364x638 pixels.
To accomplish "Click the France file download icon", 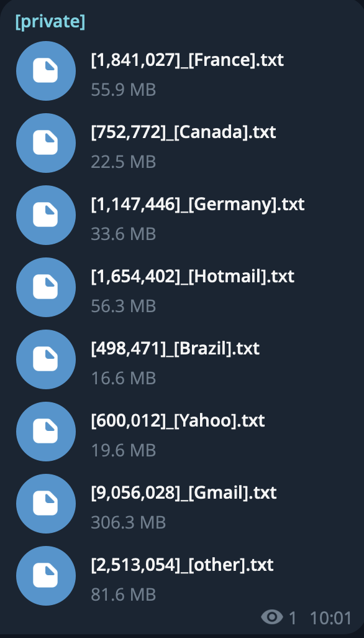I will (x=46, y=71).
